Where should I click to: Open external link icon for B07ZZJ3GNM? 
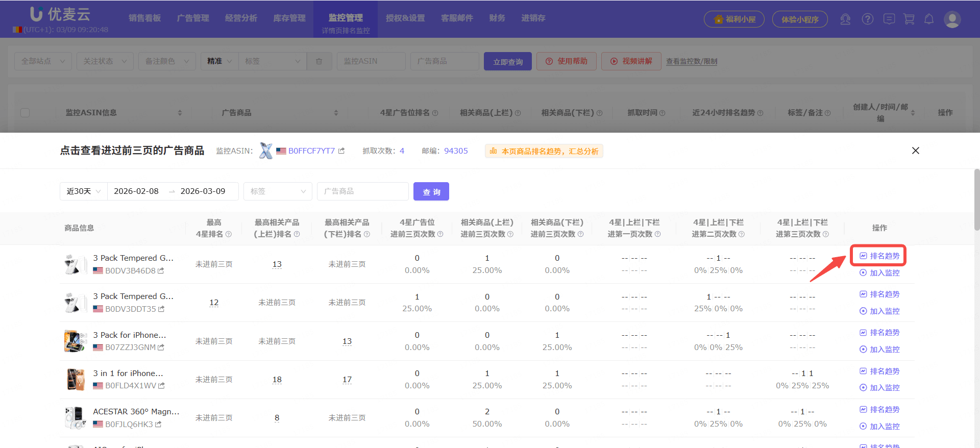pyautogui.click(x=161, y=347)
